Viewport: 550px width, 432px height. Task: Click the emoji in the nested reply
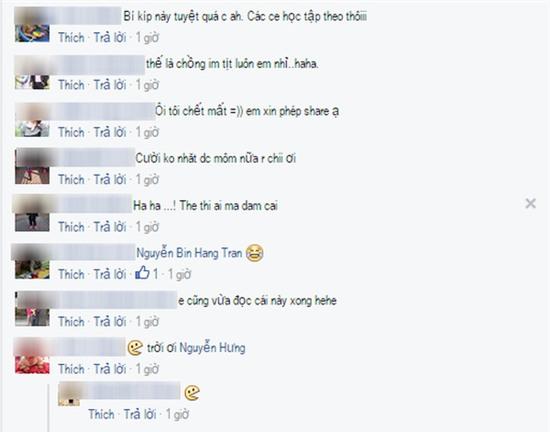tap(192, 393)
